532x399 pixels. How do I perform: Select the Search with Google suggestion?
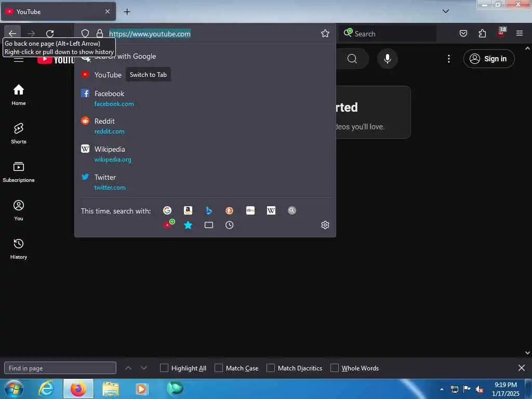pos(205,56)
